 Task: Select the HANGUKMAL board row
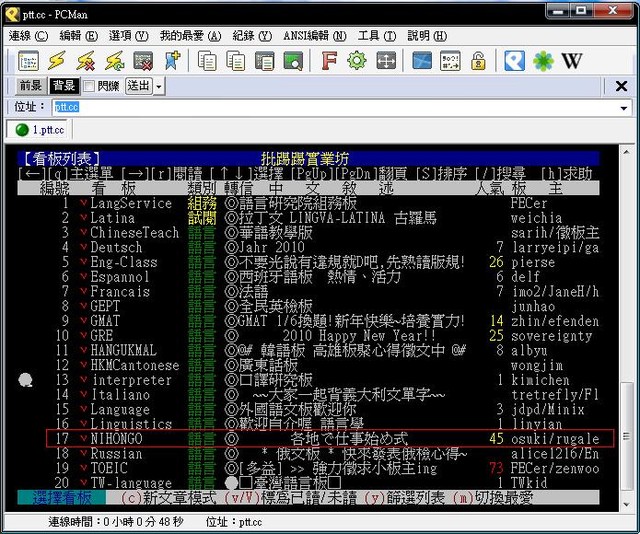pyautogui.click(x=308, y=350)
